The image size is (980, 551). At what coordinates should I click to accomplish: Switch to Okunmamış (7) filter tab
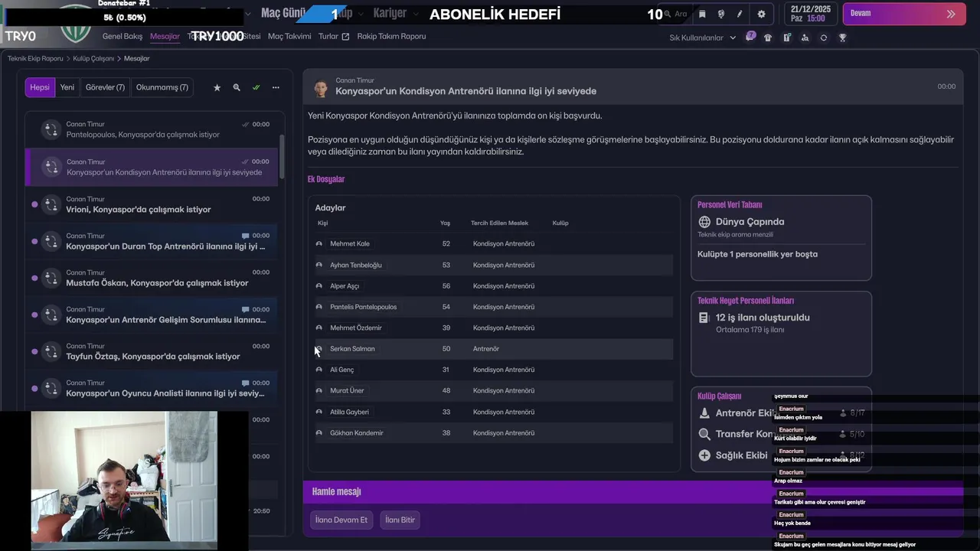[x=162, y=87]
